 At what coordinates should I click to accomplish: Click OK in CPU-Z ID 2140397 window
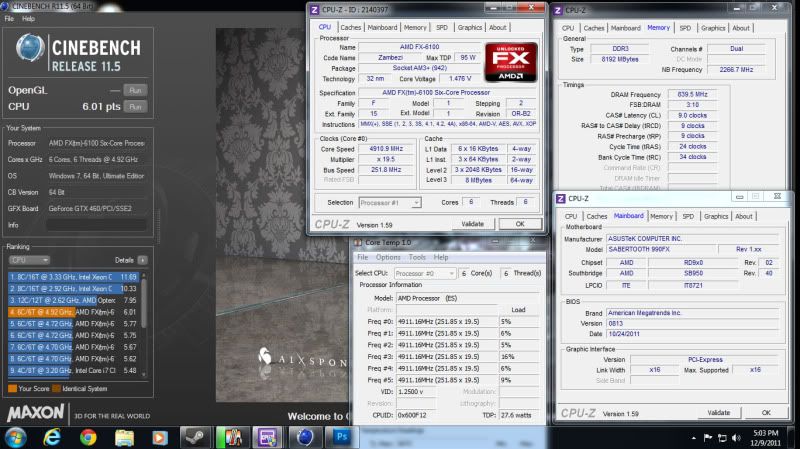520,224
